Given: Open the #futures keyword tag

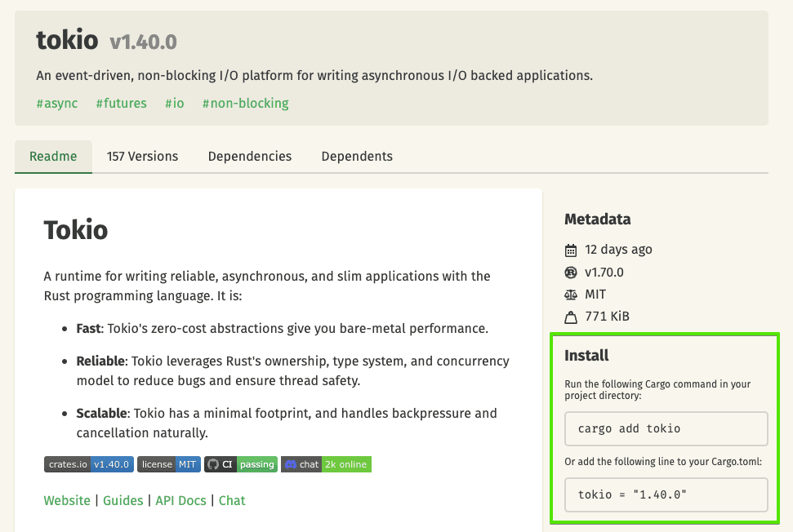Looking at the screenshot, I should pos(121,104).
